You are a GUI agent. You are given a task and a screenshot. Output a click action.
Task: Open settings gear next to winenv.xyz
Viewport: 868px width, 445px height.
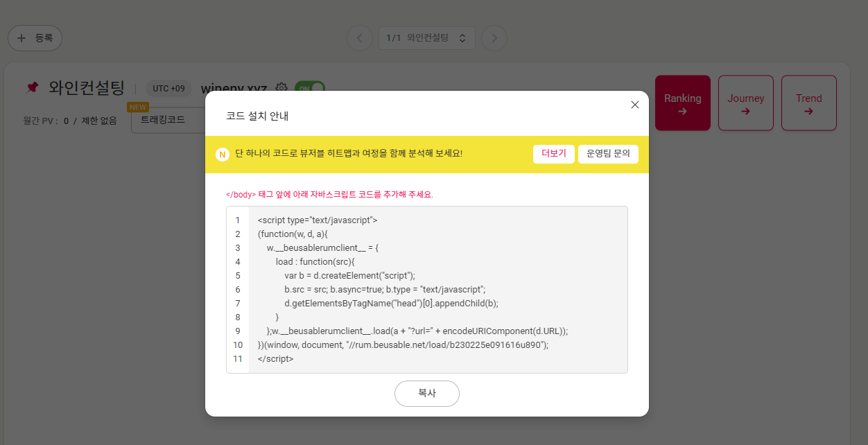[x=281, y=88]
